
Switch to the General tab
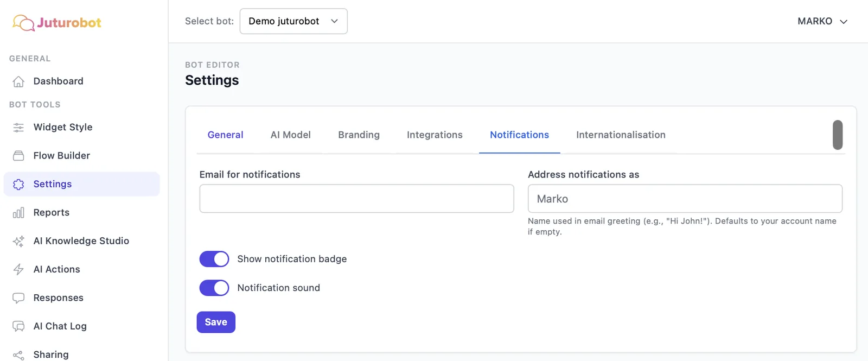(225, 135)
